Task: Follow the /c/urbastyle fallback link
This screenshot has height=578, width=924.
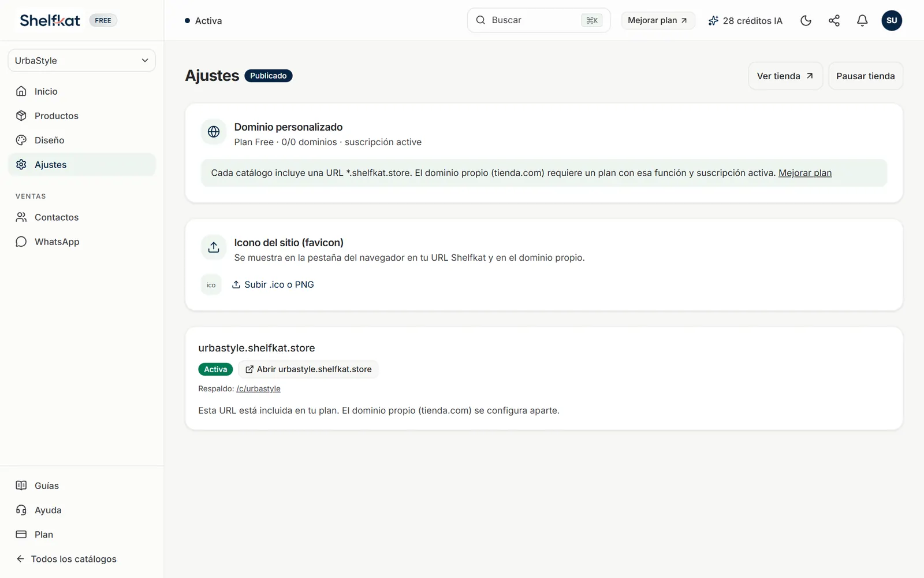Action: click(258, 388)
